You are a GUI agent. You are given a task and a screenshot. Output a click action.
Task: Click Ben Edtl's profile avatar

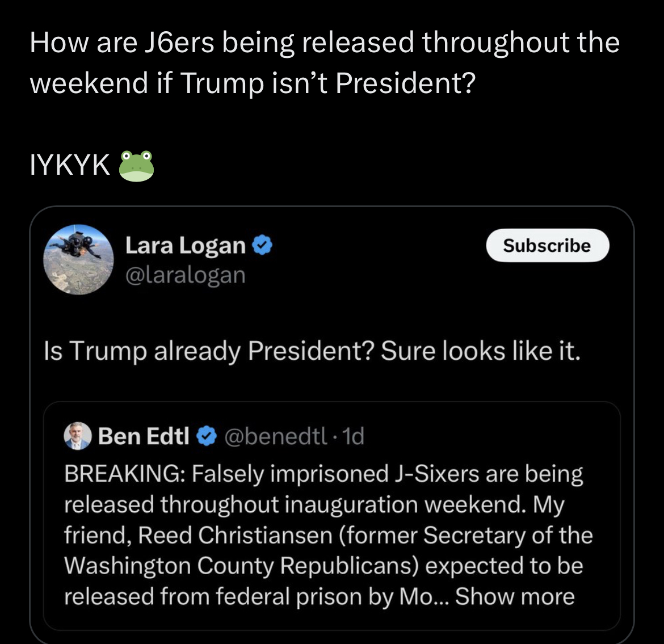pos(78,436)
